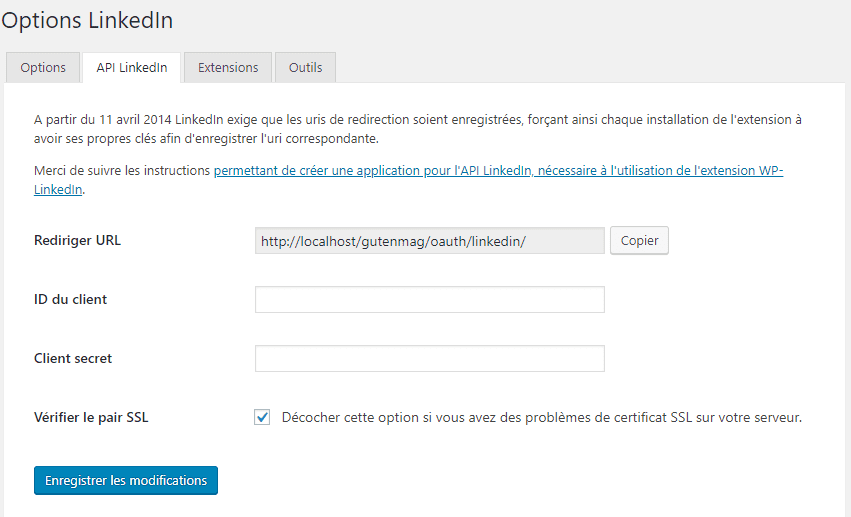Click the Client secret label

73,359
